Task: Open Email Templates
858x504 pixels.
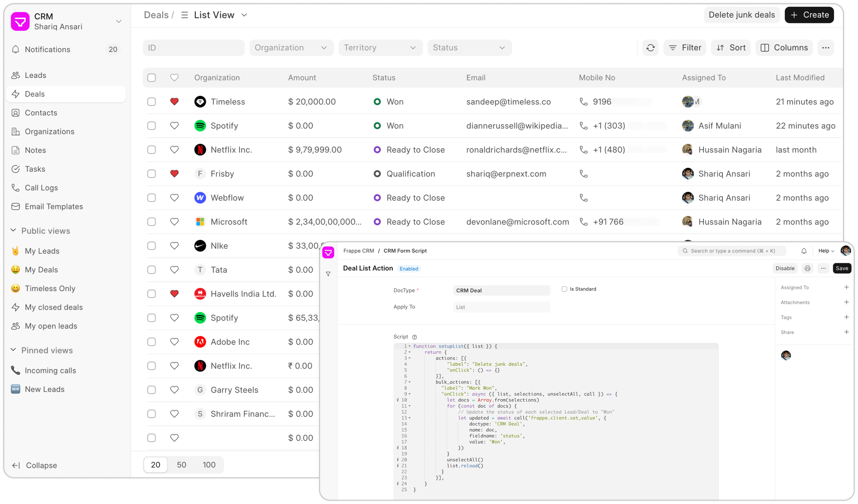Action: (54, 206)
